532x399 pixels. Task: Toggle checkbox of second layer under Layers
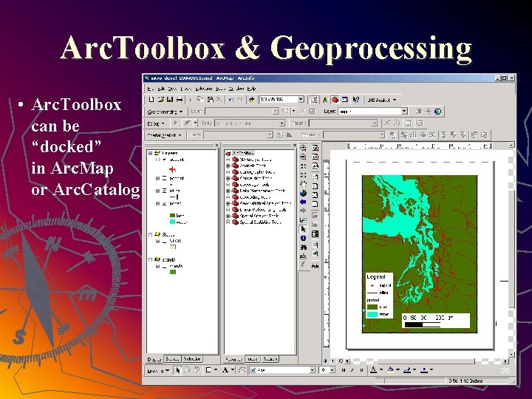[x=164, y=178]
